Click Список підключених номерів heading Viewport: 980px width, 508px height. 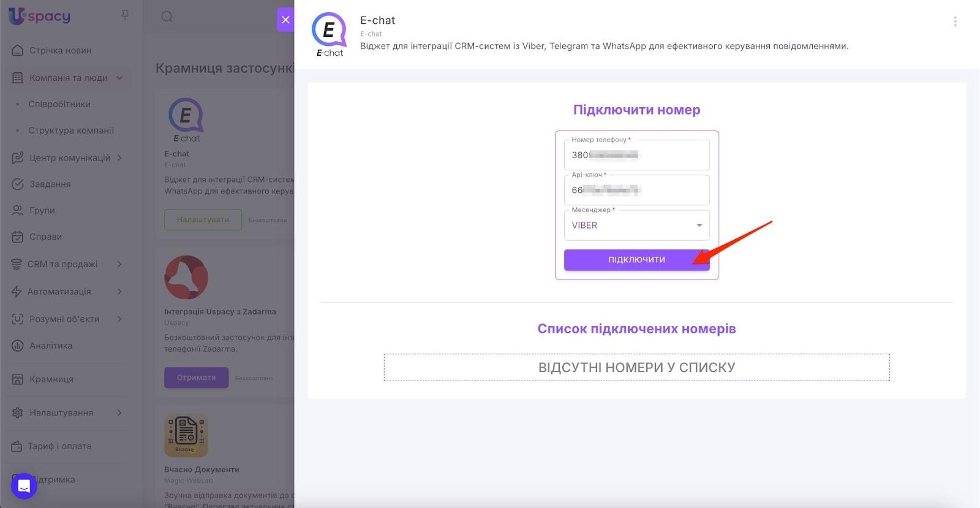coord(636,328)
